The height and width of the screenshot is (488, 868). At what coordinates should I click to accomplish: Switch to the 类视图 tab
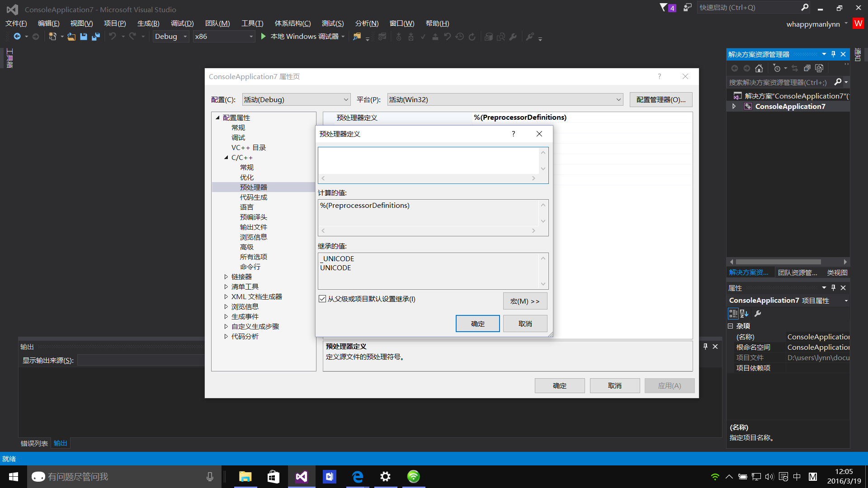(837, 272)
